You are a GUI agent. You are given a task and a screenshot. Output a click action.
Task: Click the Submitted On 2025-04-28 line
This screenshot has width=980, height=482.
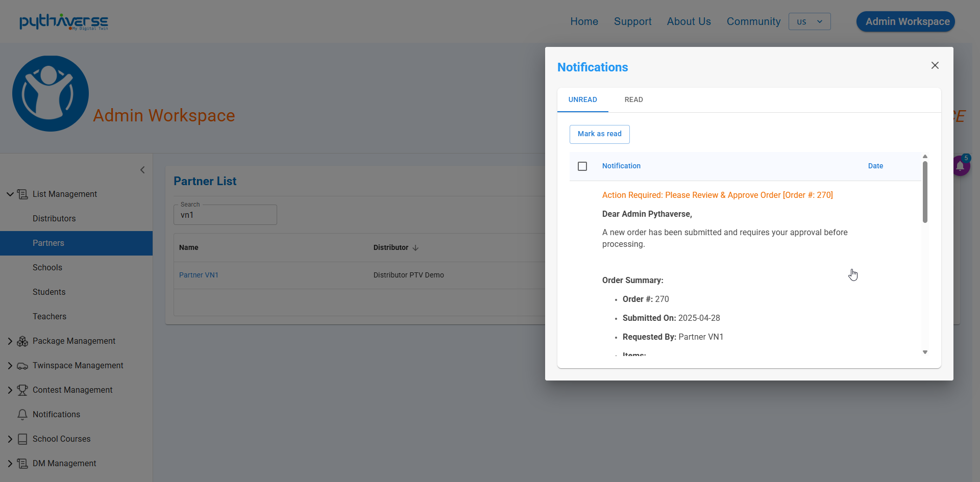click(x=671, y=318)
